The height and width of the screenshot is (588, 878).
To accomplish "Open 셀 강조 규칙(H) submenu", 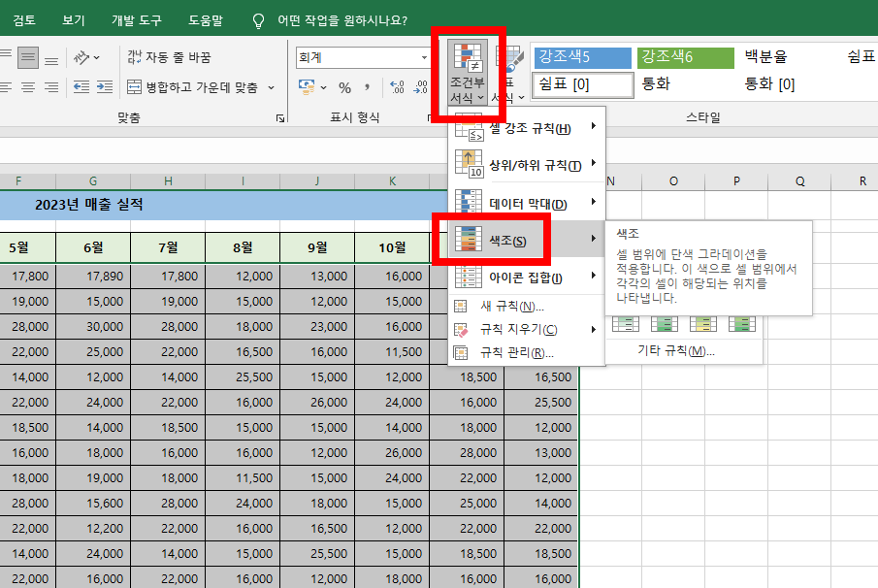I will point(527,128).
